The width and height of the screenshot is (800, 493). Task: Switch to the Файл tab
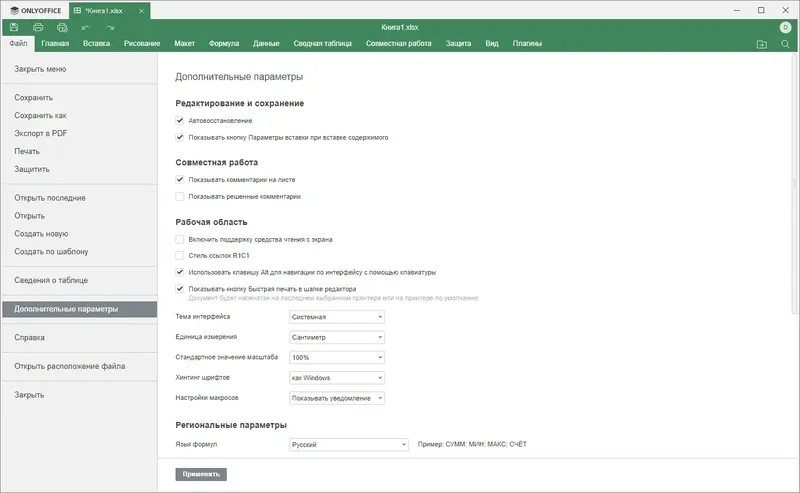18,43
